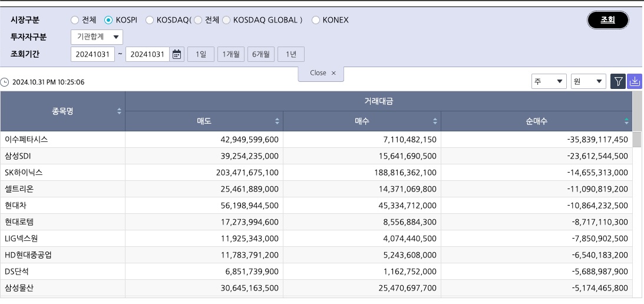This screenshot has height=304, width=644.
Task: Click sell value 11,925,343,000
Action: coord(249,238)
